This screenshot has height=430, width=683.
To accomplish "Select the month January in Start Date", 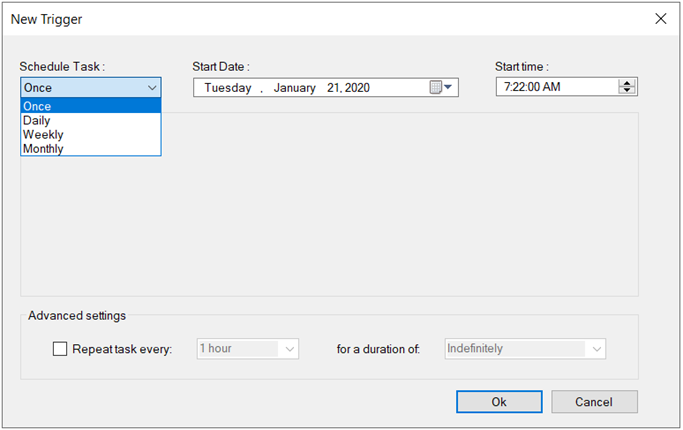I will pyautogui.click(x=294, y=88).
